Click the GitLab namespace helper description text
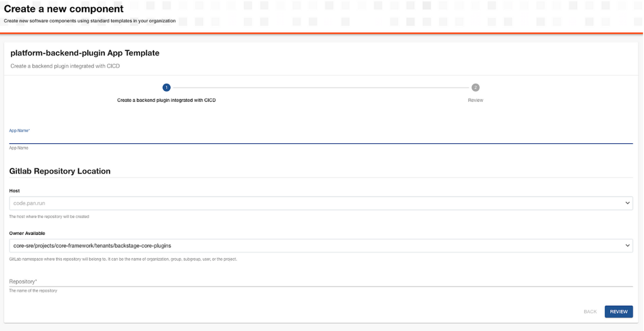This screenshot has width=644, height=331. pos(122,259)
